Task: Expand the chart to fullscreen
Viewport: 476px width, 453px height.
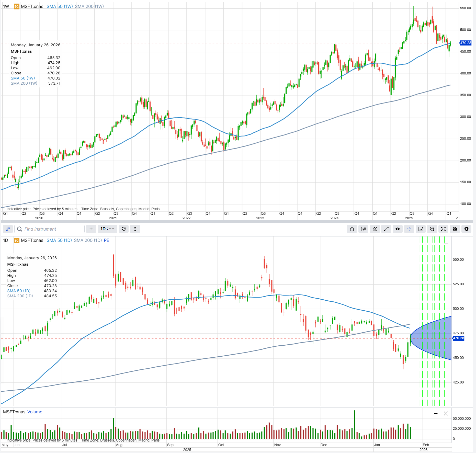Action: tap(444, 229)
